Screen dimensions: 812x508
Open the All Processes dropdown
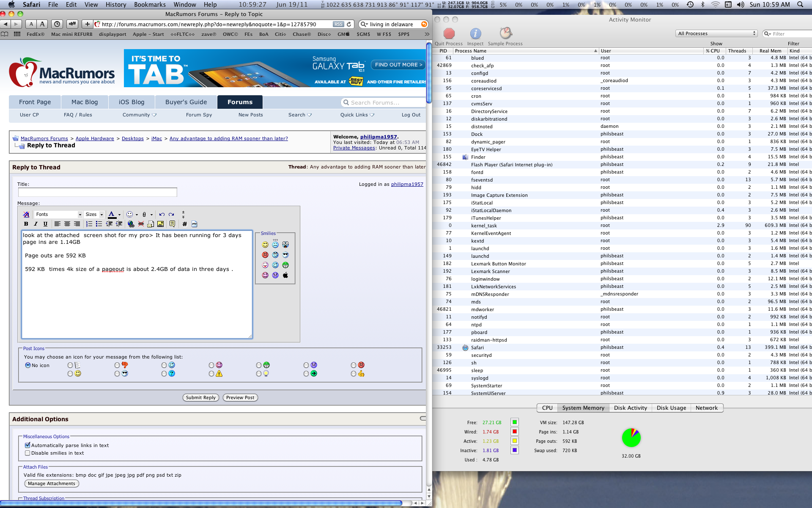click(716, 33)
